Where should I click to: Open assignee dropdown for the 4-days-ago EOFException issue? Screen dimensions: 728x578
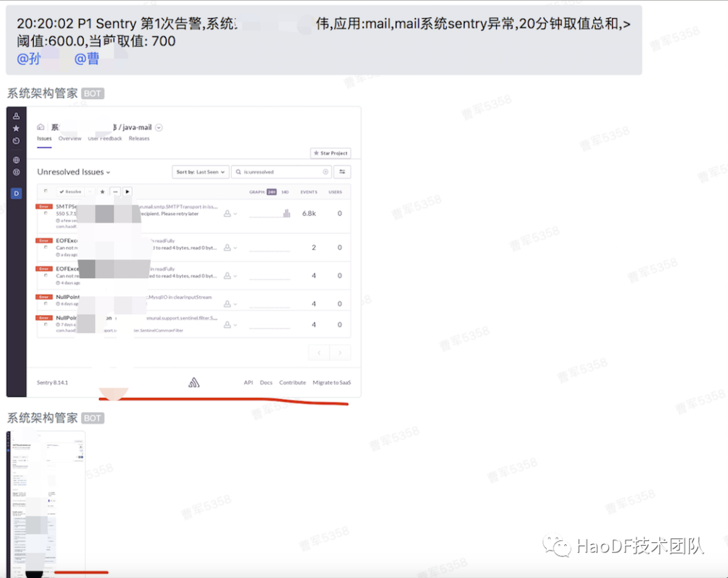[231, 276]
